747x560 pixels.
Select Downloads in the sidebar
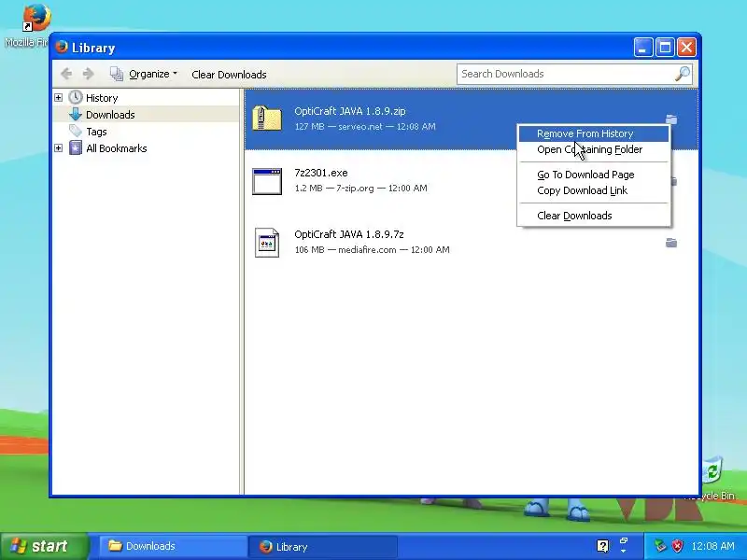pos(110,115)
